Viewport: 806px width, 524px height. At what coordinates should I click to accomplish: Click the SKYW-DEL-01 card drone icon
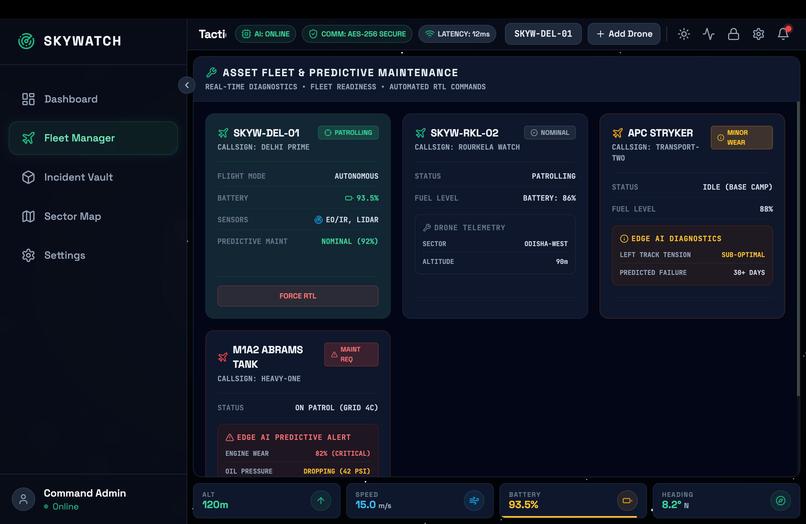coord(223,133)
